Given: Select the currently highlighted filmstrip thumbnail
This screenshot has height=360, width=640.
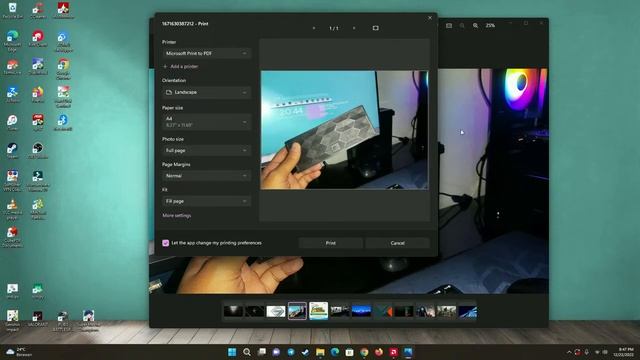Looking at the screenshot, I should pyautogui.click(x=297, y=311).
